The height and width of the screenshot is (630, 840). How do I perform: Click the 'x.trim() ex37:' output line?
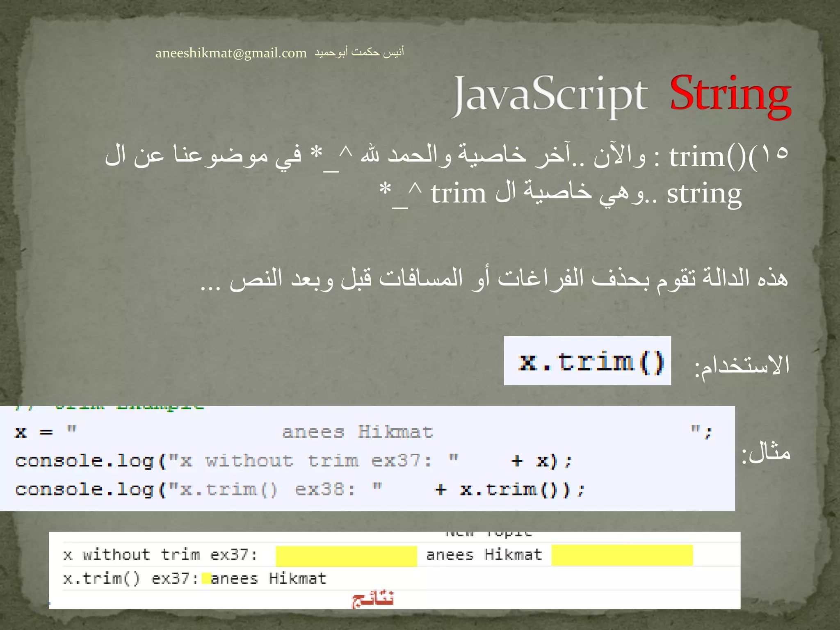tap(130, 579)
